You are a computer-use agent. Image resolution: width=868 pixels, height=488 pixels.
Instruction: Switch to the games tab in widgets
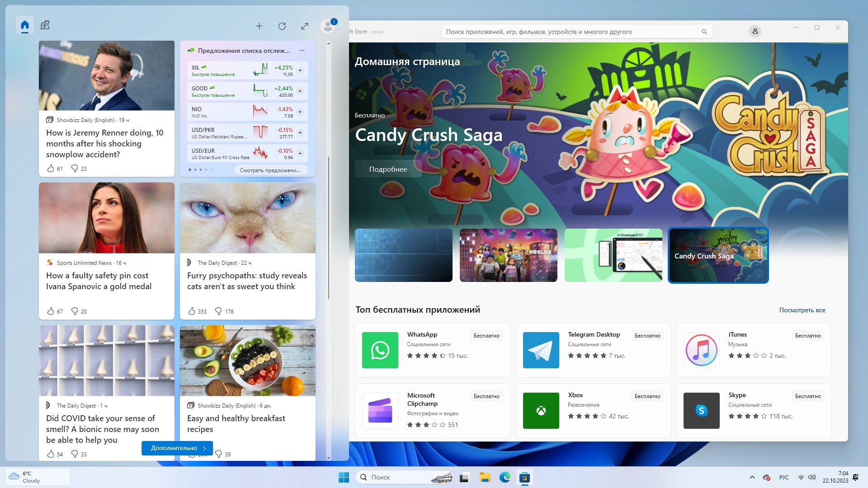click(x=45, y=25)
